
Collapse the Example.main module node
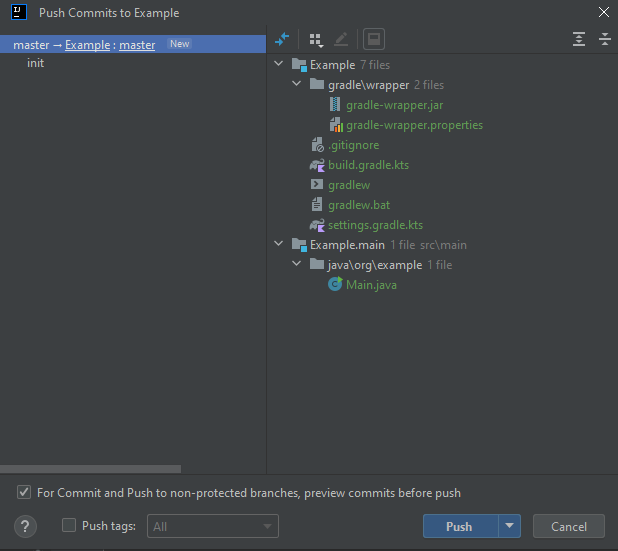(x=279, y=245)
